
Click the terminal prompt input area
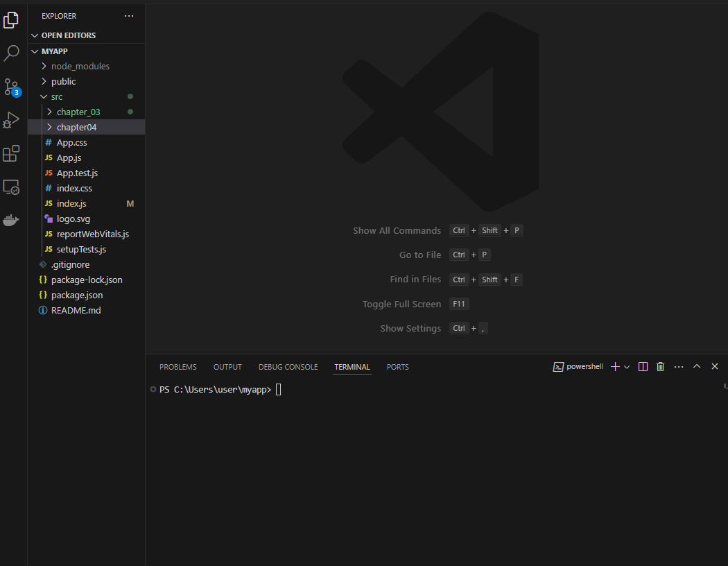(x=279, y=390)
